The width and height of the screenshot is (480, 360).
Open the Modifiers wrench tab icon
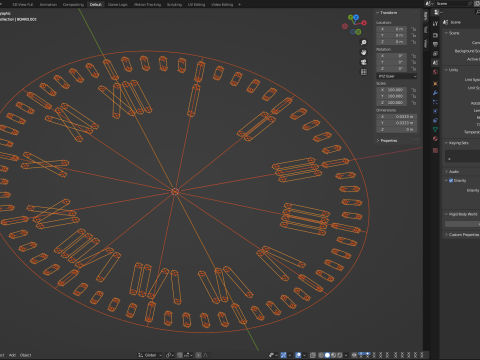click(435, 93)
